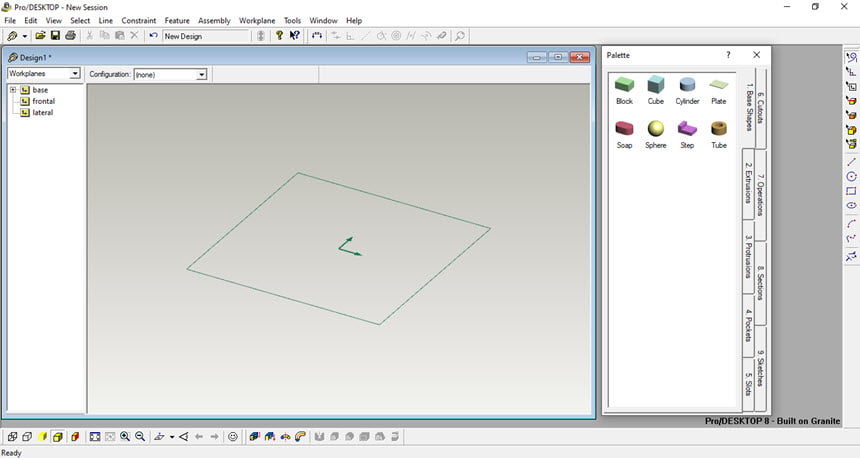
Task: Open the File menu
Action: (x=10, y=20)
